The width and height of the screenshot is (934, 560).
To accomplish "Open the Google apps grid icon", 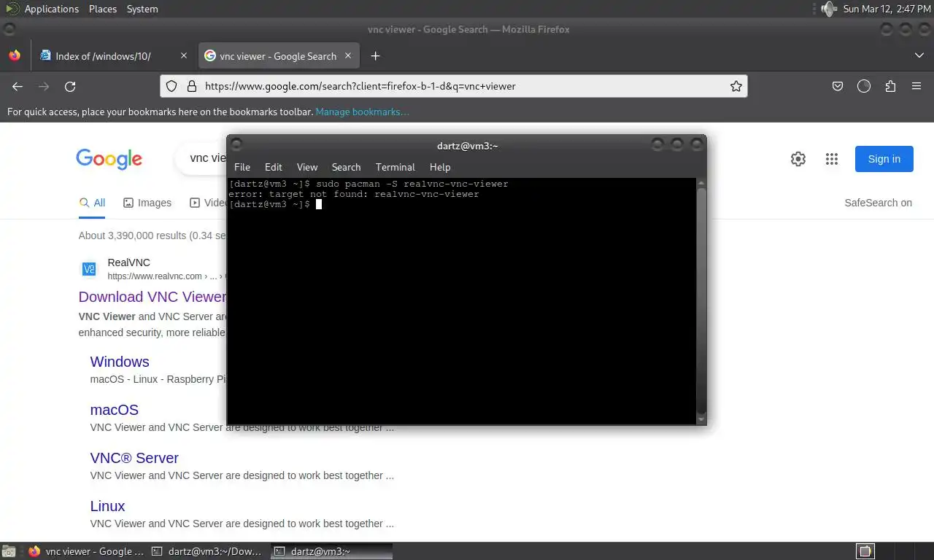I will (831, 159).
